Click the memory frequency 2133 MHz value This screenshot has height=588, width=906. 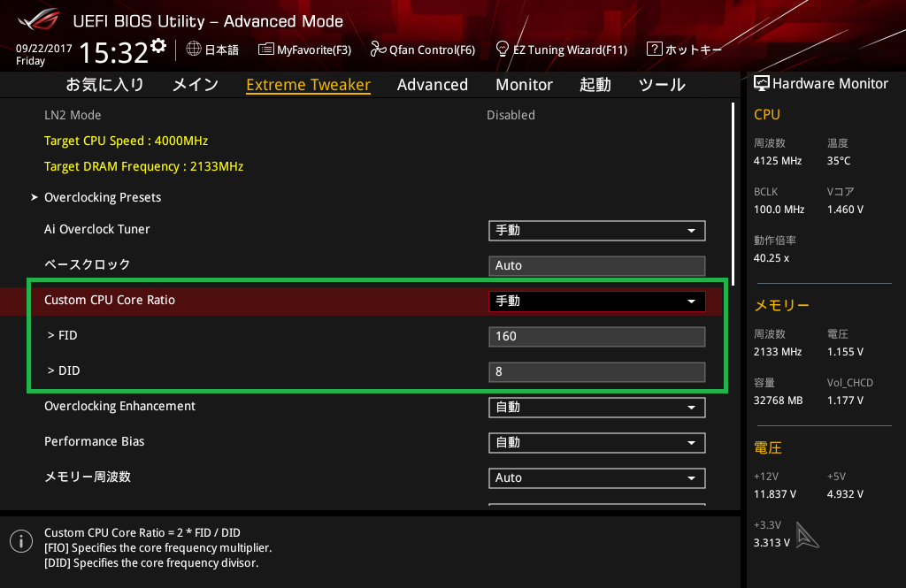[x=778, y=351]
